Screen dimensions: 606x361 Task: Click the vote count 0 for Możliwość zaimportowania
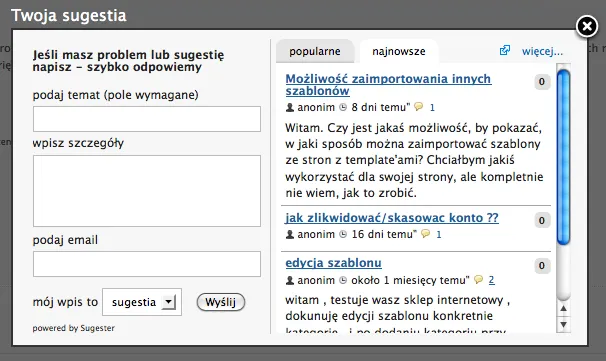[x=542, y=82]
